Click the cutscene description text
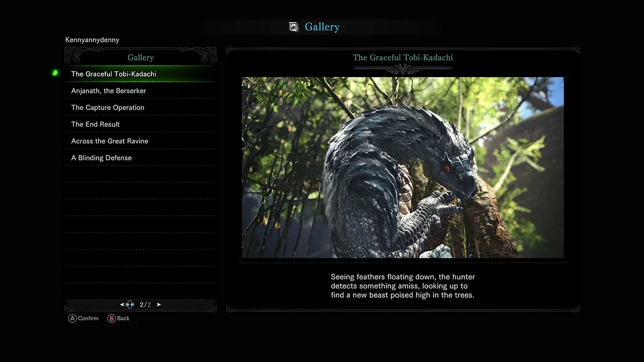This screenshot has height=362, width=644. 403,286
